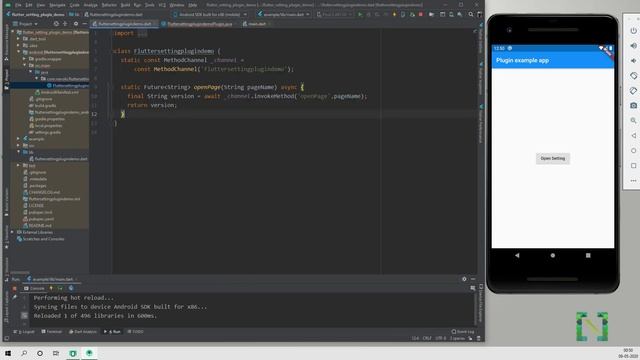Open Run panel settings gear icon

point(464,279)
